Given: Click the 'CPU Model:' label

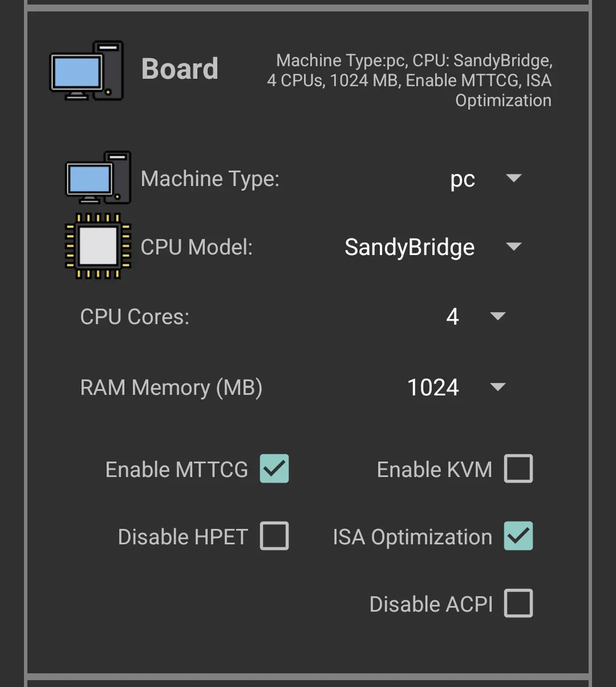Looking at the screenshot, I should [x=196, y=247].
